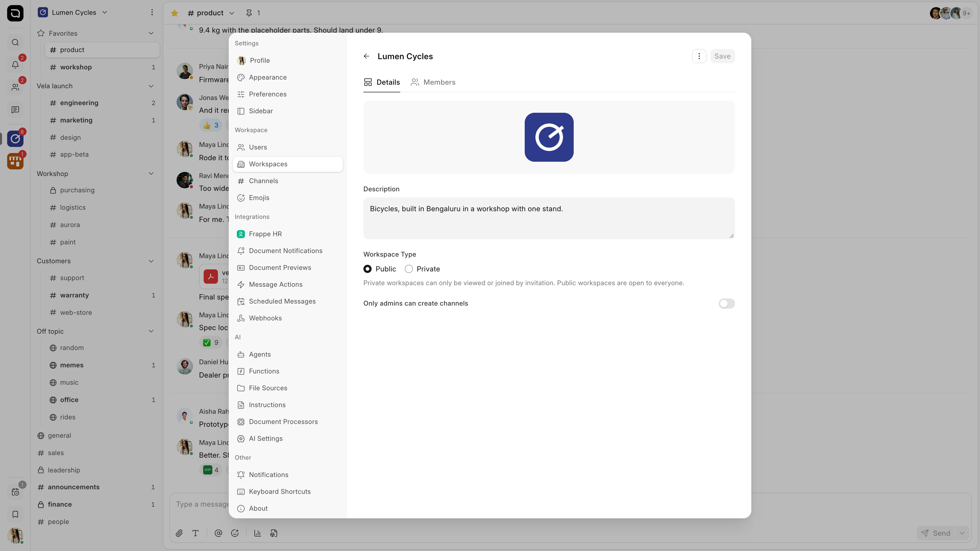Switch to the Members tab
Image resolution: width=980 pixels, height=551 pixels.
[433, 82]
